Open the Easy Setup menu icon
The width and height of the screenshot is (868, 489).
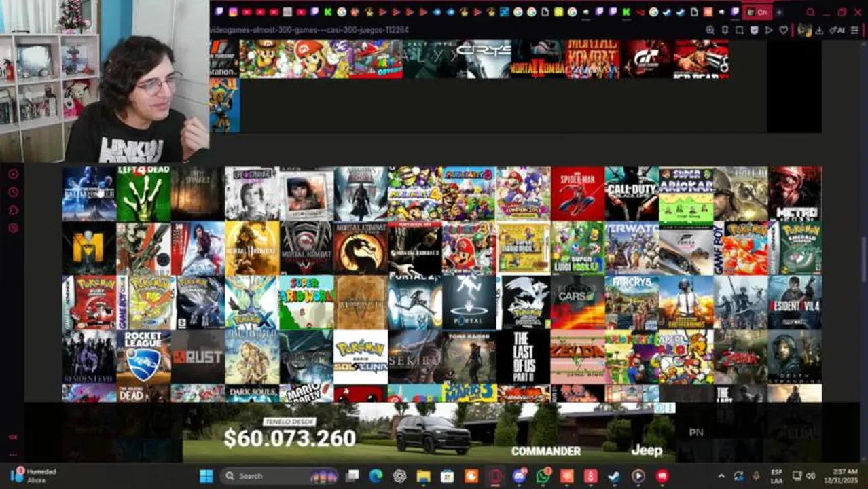[855, 30]
